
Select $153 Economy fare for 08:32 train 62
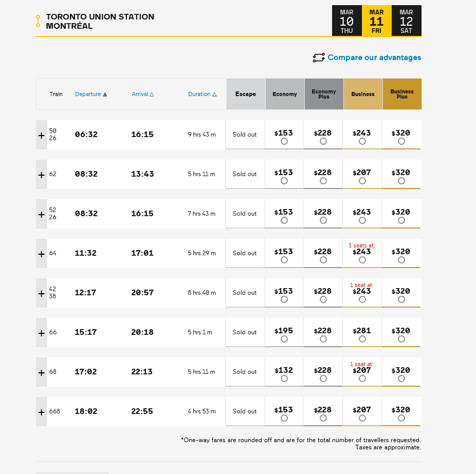(x=284, y=181)
